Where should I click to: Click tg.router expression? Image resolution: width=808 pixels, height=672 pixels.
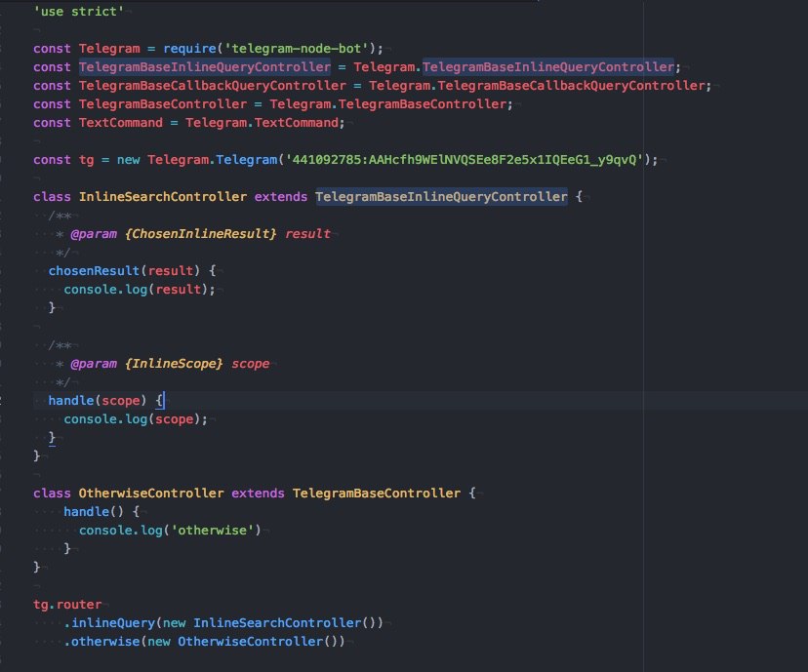pos(67,605)
